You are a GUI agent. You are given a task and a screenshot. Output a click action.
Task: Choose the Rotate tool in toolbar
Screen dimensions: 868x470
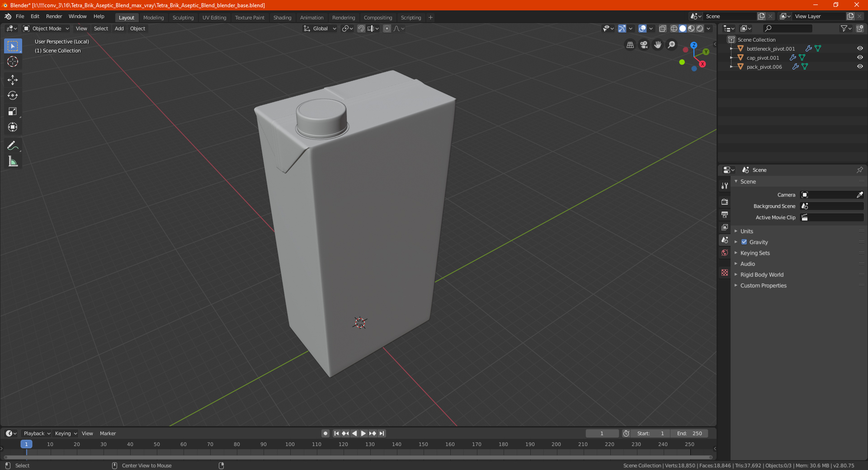coord(13,95)
